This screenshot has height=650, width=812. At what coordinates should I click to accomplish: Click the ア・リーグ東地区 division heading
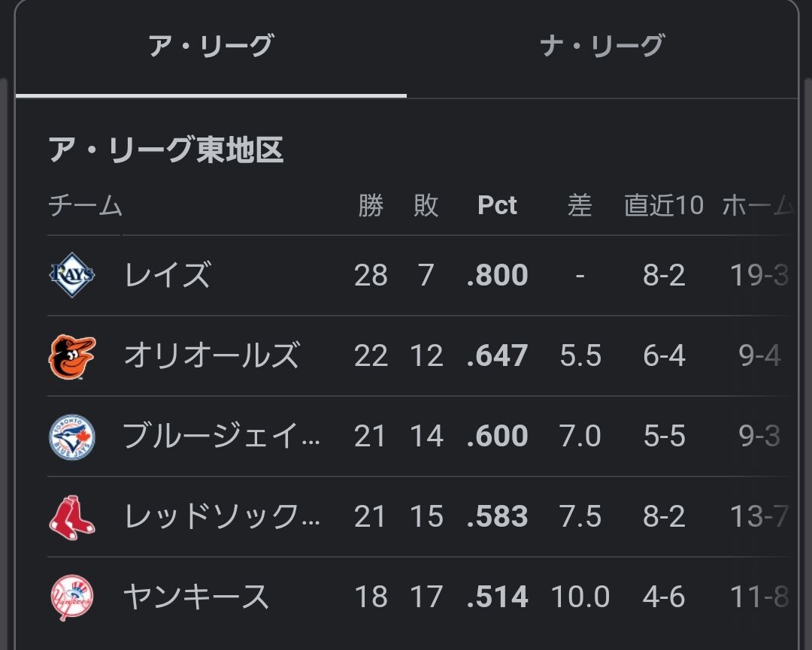point(165,150)
